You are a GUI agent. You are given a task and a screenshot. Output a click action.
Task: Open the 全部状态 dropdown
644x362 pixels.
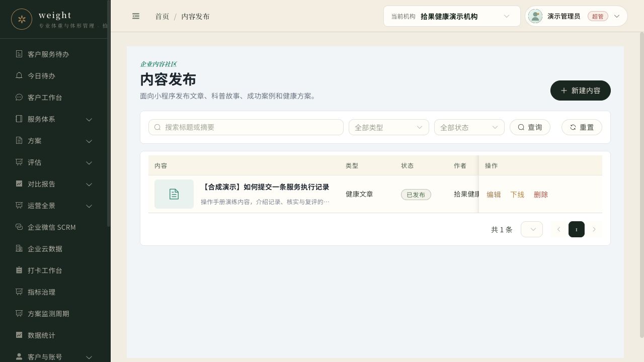pyautogui.click(x=469, y=127)
